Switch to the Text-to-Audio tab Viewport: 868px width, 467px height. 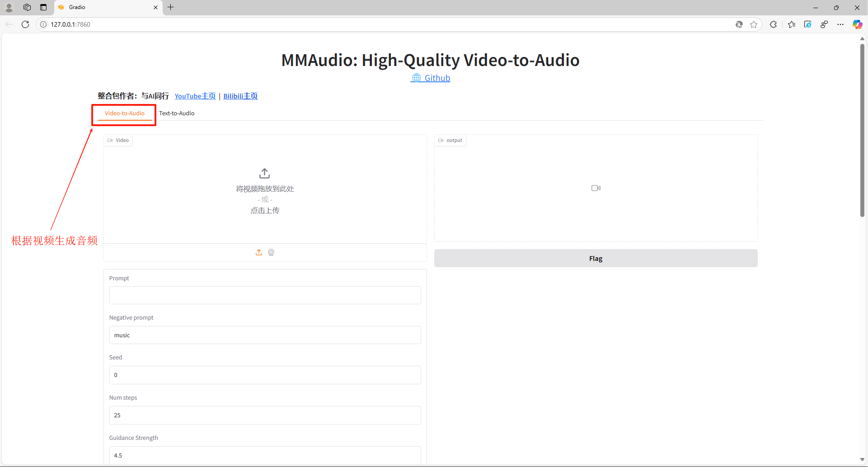pyautogui.click(x=177, y=113)
